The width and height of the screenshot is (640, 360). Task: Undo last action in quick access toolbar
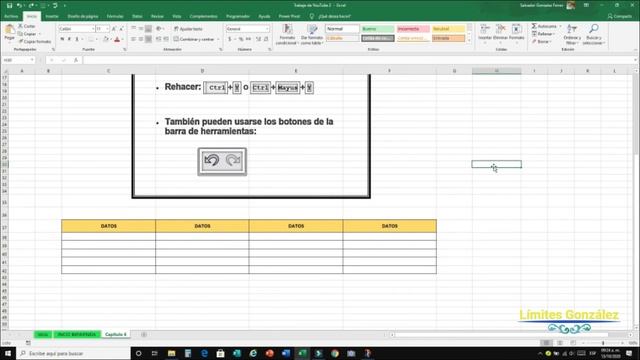tap(19, 5)
